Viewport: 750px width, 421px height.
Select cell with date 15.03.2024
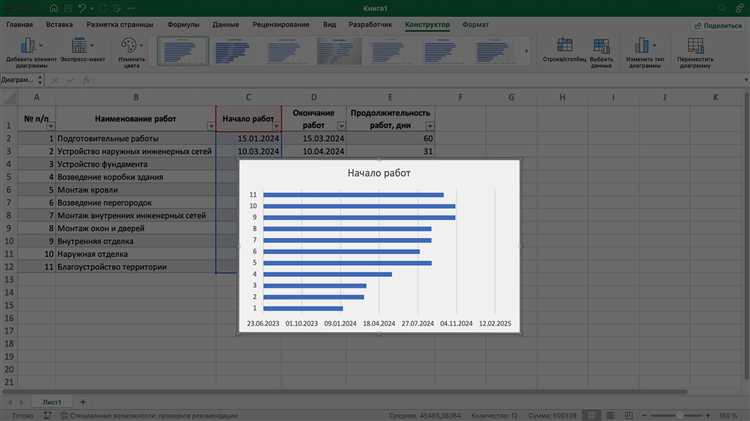point(314,138)
